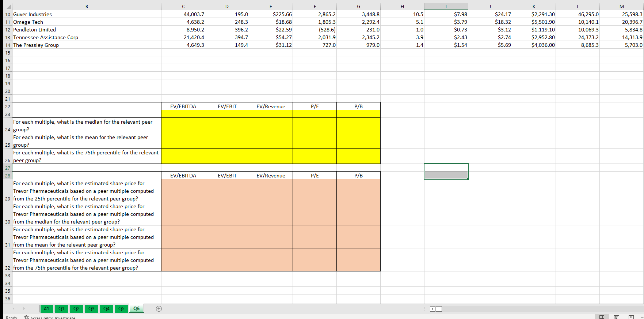Image resolution: width=644 pixels, height=319 pixels.
Task: Select the 75th percentile question in row 26
Action: [x=87, y=156]
